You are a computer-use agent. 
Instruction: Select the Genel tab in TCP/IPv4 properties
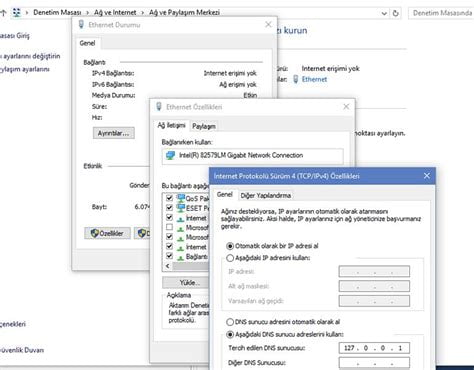(x=225, y=195)
